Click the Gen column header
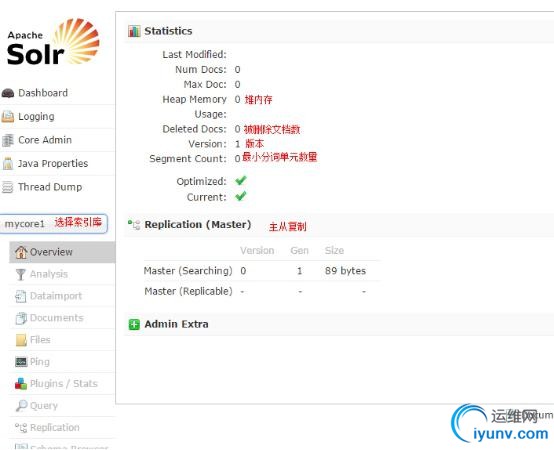 pyautogui.click(x=300, y=250)
